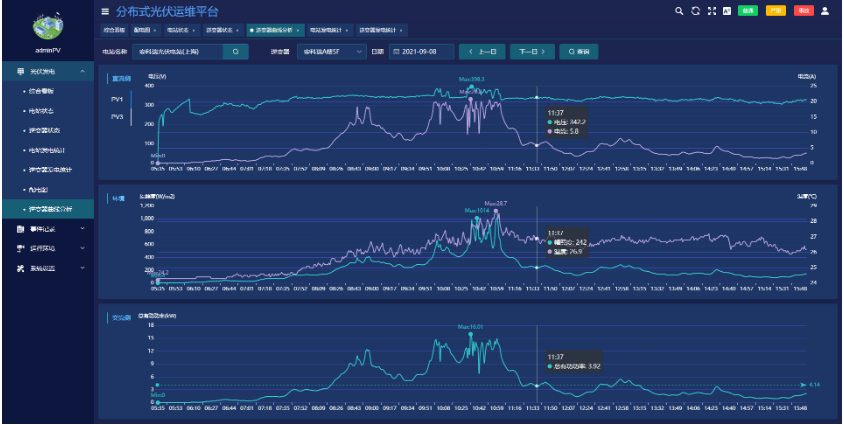844x425 pixels.
Task: Select the PV3 series in the DC side chart
Action: (x=117, y=117)
